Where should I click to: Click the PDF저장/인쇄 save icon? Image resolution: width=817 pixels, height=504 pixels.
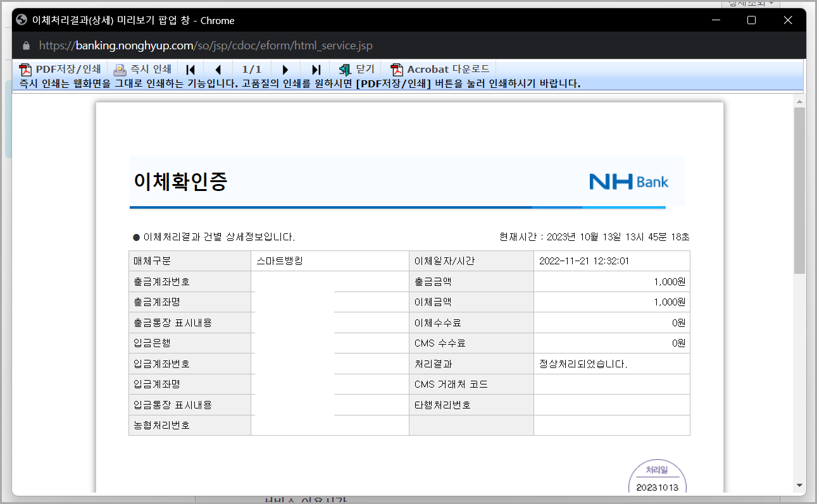click(25, 69)
